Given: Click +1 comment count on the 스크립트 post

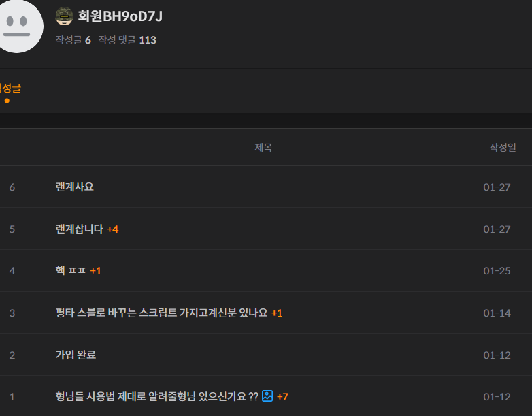Looking at the screenshot, I should (277, 313).
